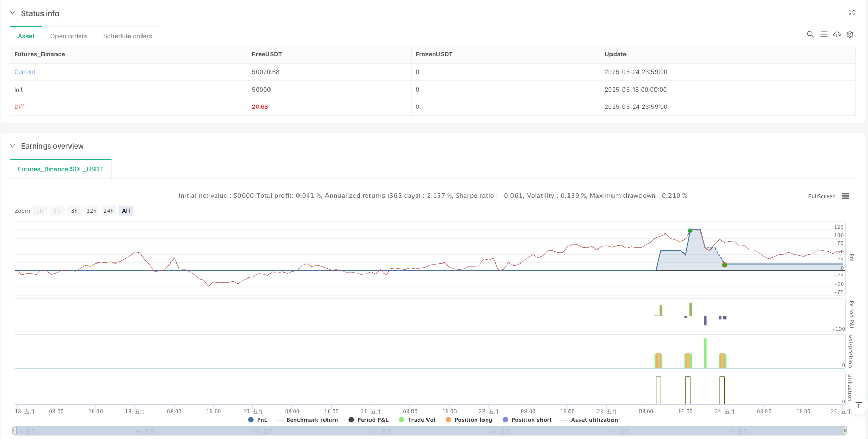Image resolution: width=868 pixels, height=439 pixels.
Task: Toggle Trade Vol legend entry
Action: click(x=417, y=420)
